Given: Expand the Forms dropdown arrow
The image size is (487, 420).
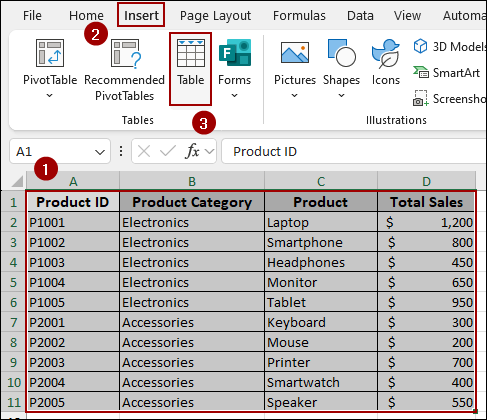Looking at the screenshot, I should (234, 96).
